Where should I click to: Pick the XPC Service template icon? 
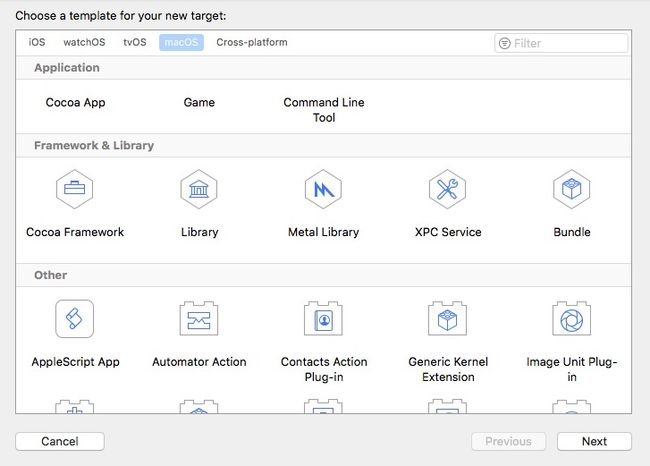447,189
